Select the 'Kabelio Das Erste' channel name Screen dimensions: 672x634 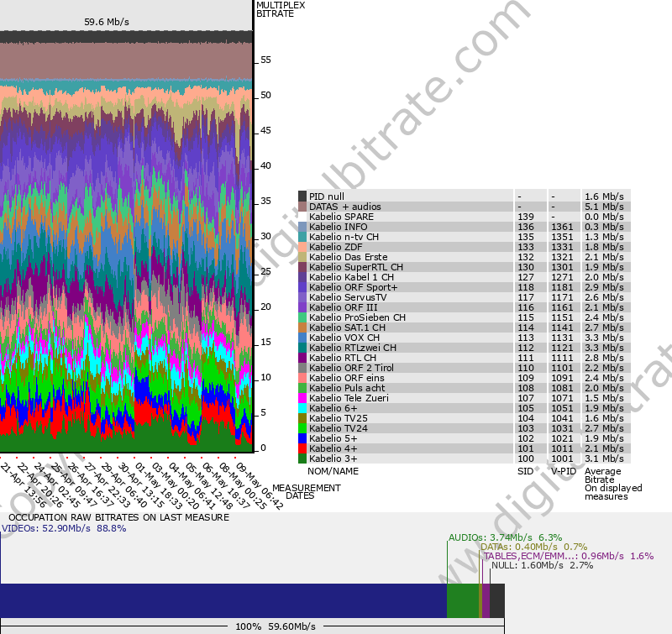(348, 257)
